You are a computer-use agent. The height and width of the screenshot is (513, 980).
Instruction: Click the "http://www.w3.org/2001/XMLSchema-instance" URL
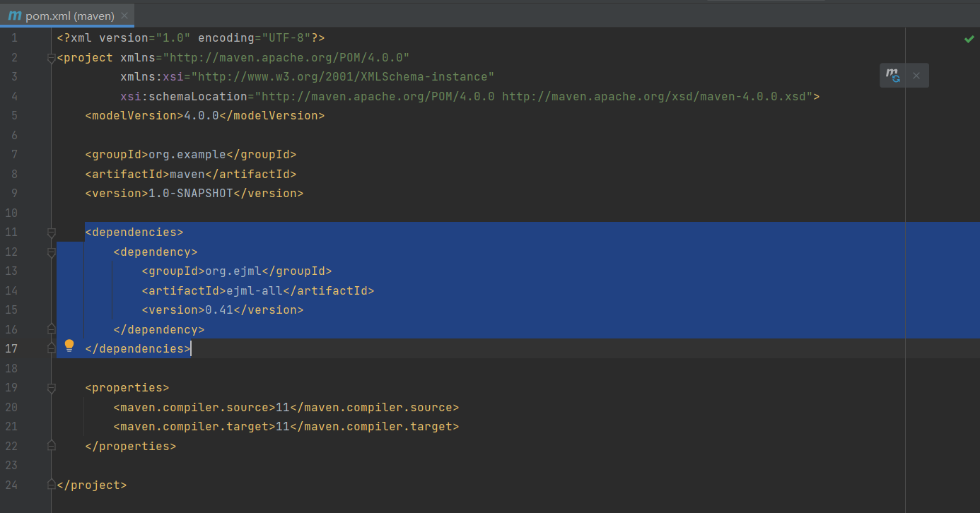343,76
